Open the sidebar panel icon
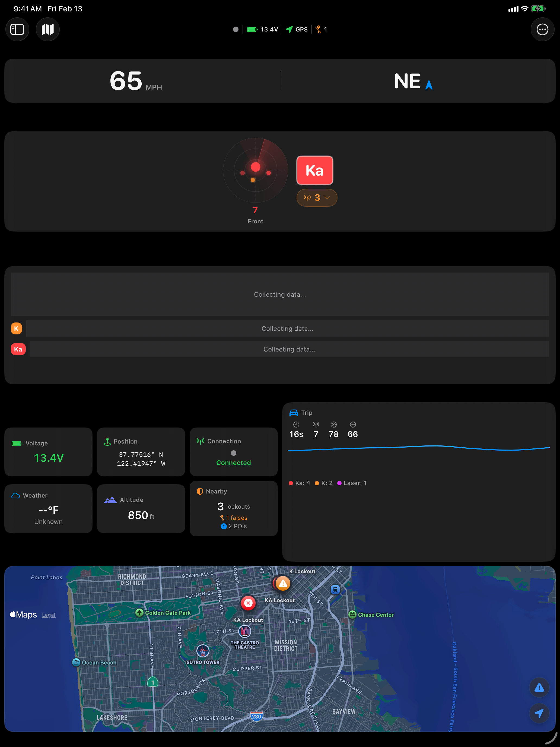The height and width of the screenshot is (747, 560). (17, 29)
